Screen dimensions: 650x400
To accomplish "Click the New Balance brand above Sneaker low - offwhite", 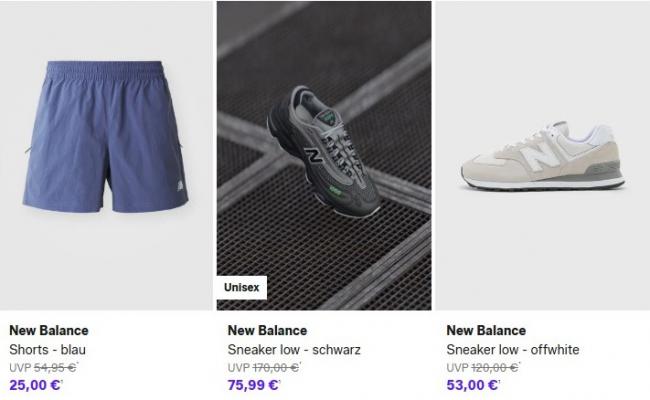I will pos(486,331).
